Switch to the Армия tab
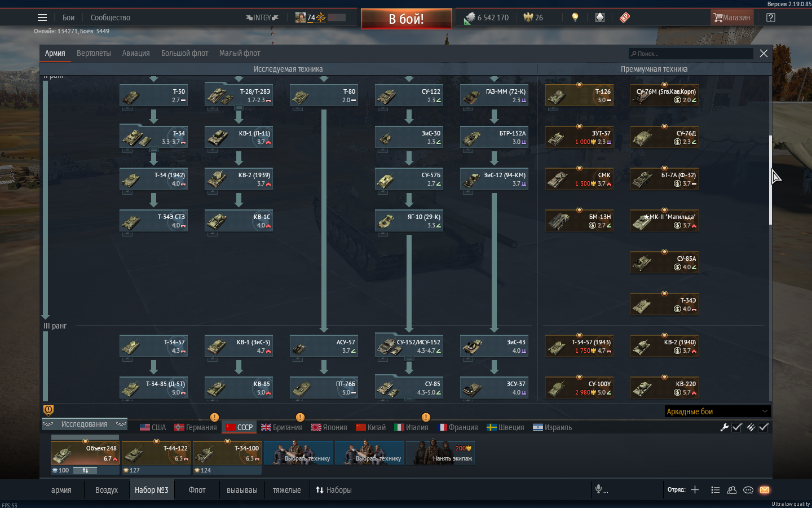Screen dimensions: 812x508 tap(55, 53)
